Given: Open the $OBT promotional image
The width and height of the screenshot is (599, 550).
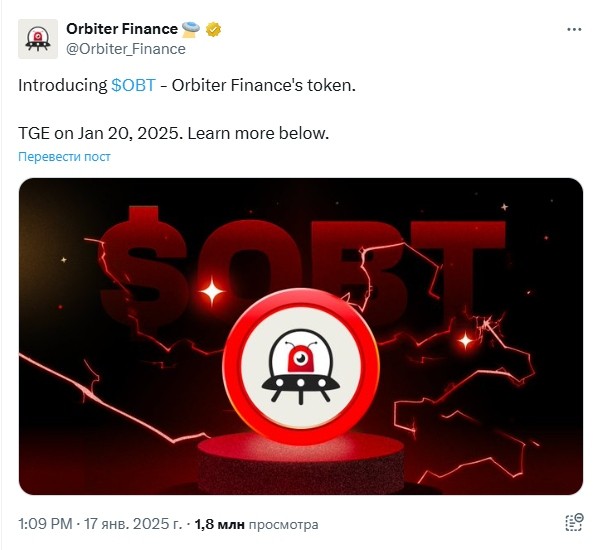Looking at the screenshot, I should click(301, 336).
